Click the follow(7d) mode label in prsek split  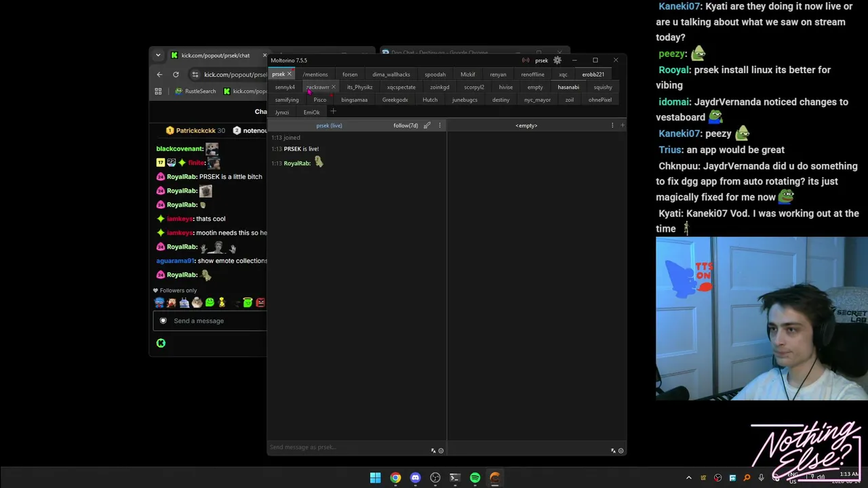point(406,125)
